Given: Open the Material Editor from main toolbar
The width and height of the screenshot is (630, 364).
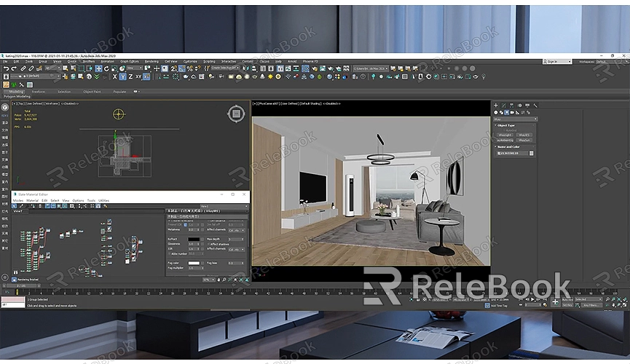Looking at the screenshot, I should [305, 68].
